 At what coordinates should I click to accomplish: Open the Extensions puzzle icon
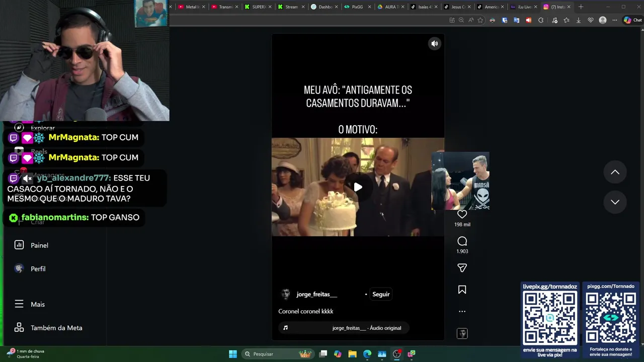(541, 20)
